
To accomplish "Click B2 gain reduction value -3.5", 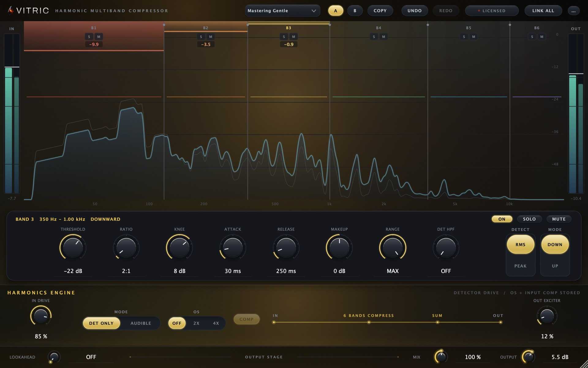I will (206, 44).
